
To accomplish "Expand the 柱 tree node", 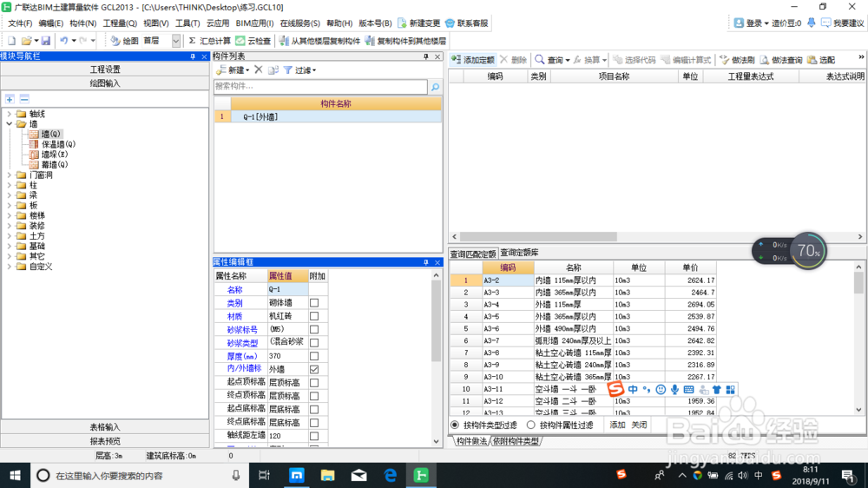I will [9, 185].
